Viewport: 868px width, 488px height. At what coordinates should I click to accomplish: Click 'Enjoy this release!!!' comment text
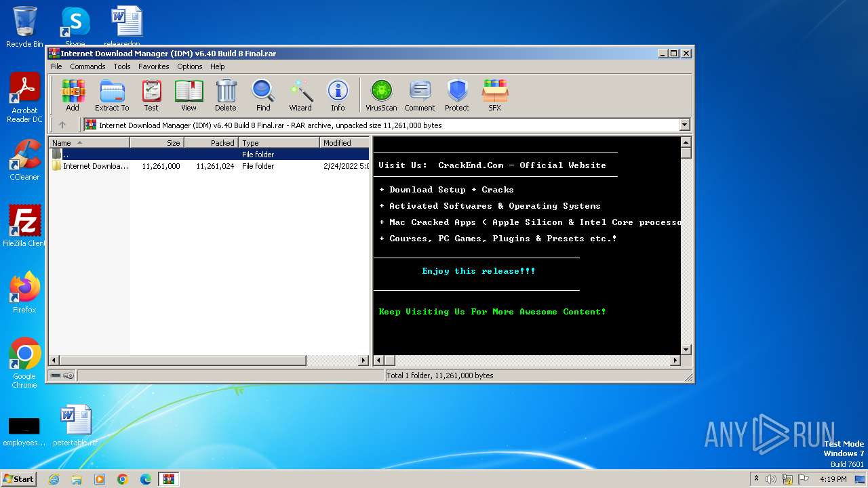(x=479, y=271)
